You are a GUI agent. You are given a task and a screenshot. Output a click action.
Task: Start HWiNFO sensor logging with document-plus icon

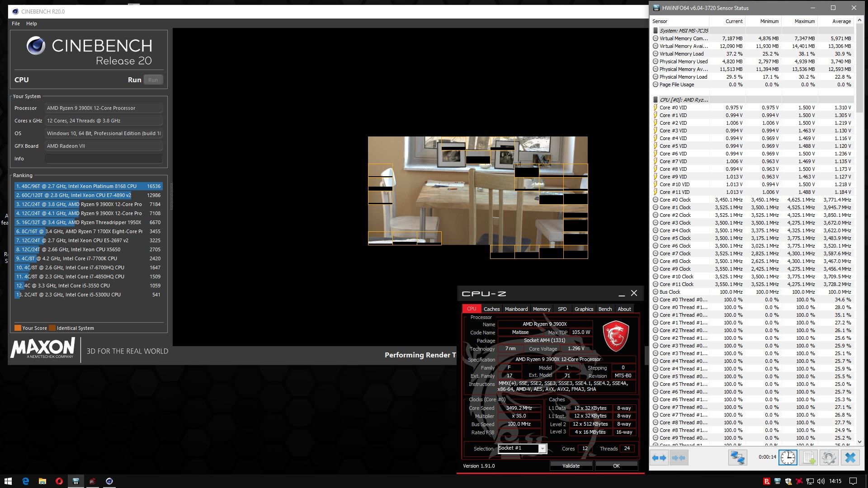pyautogui.click(x=808, y=458)
